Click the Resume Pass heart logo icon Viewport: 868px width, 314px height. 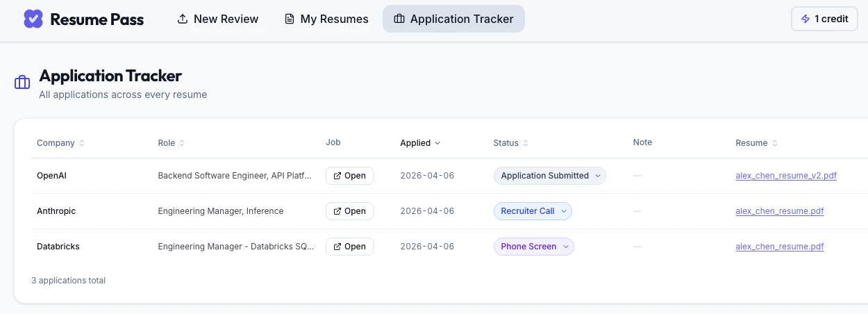click(x=33, y=19)
